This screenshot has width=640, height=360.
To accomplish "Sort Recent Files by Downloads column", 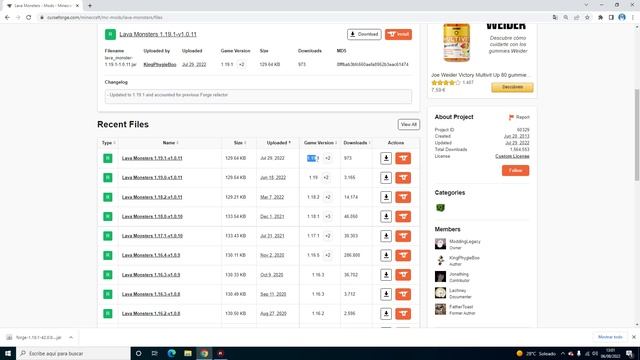I will (357, 143).
